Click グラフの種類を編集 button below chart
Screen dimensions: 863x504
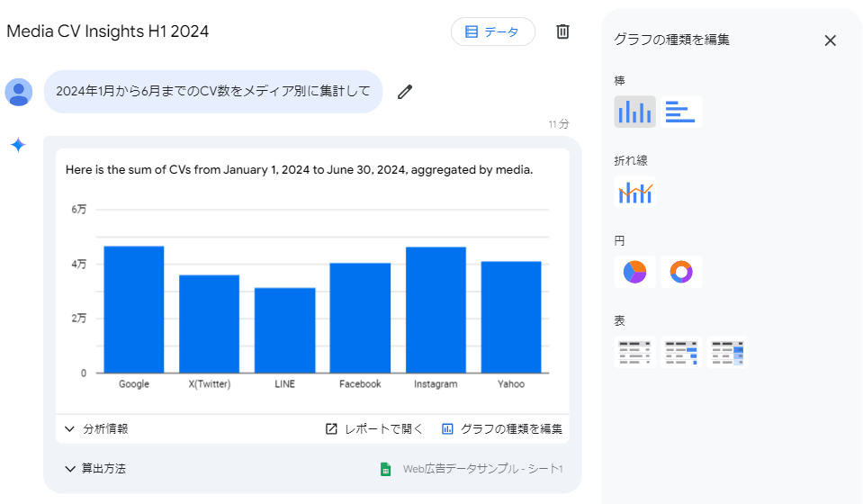(502, 429)
